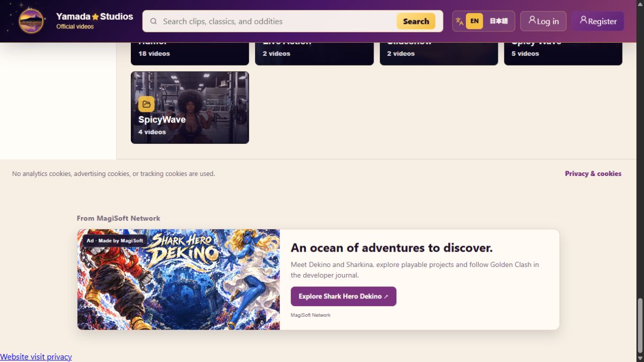This screenshot has width=644, height=362.
Task: Click the scrollbar up arrow
Action: [640, 4]
